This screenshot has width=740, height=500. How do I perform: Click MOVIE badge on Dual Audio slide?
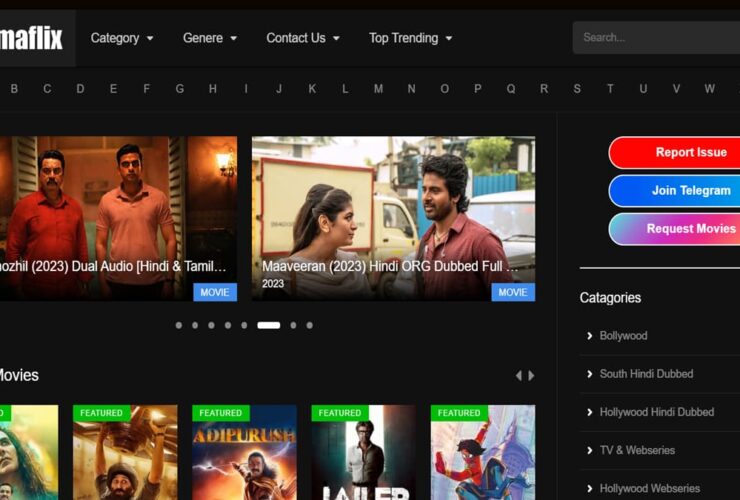(x=215, y=292)
